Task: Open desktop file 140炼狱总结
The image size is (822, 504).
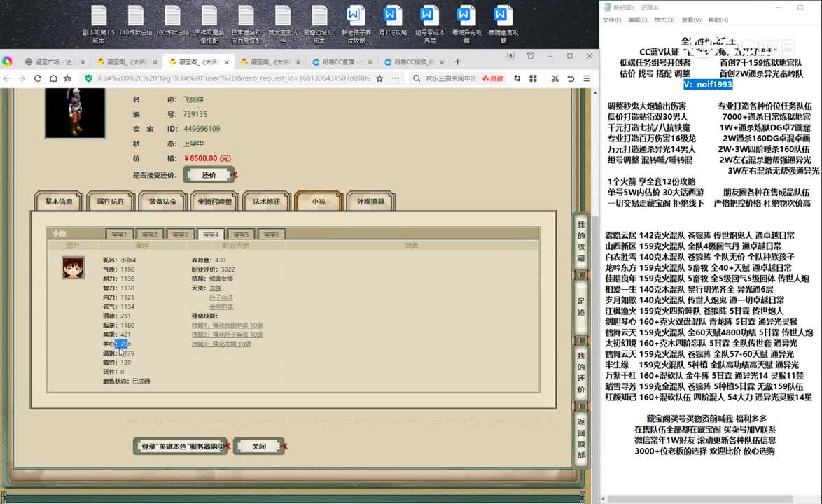Action: point(135,21)
